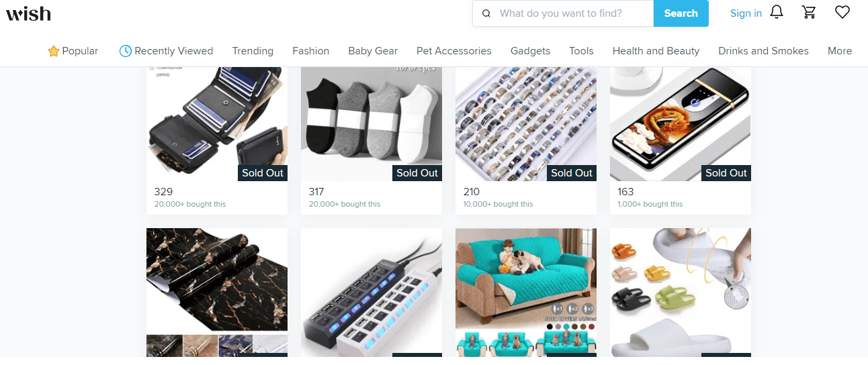Click the blue Search button
The width and height of the screenshot is (868, 365).
(681, 13)
